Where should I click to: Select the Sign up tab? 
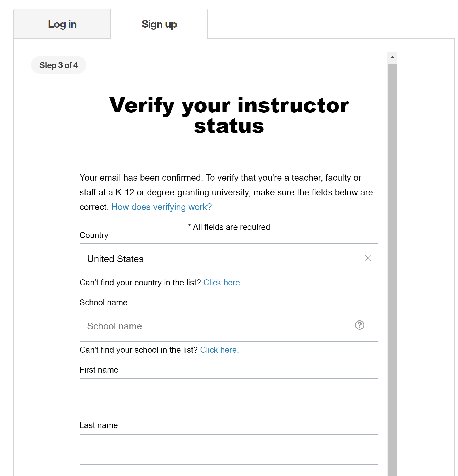159,24
